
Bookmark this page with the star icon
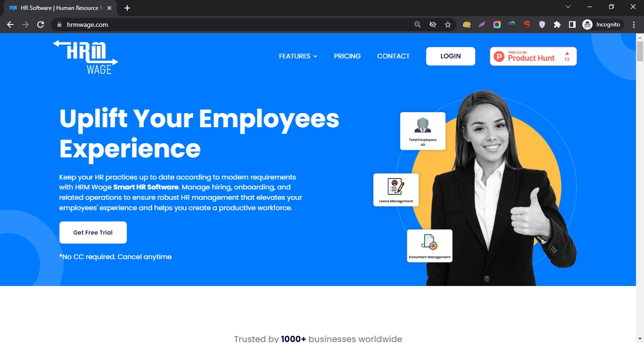click(448, 24)
